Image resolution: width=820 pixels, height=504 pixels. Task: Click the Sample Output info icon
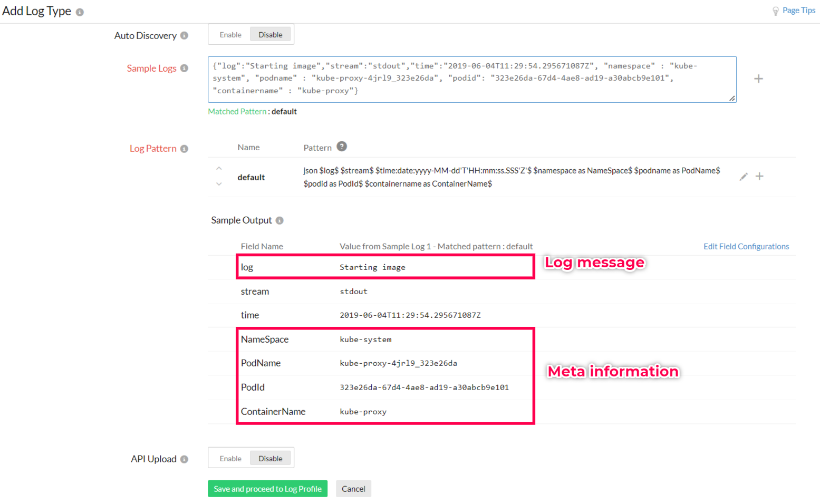(279, 220)
